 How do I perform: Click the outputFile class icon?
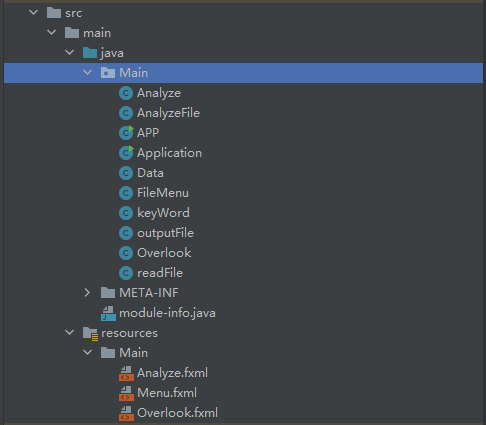(126, 233)
